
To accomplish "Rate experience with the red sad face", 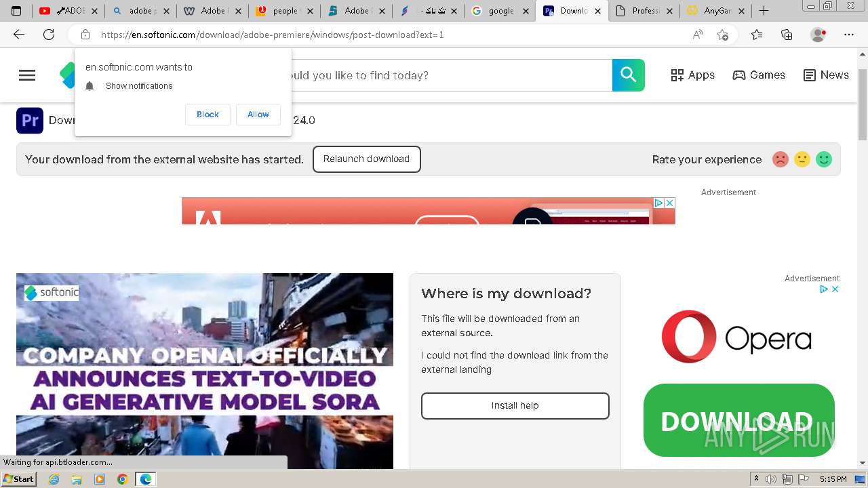I will [781, 159].
